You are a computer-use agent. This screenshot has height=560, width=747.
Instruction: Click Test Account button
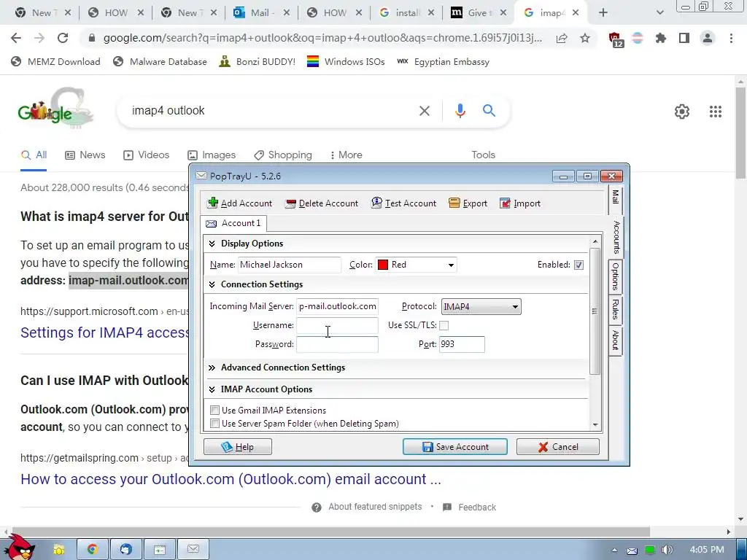coord(403,203)
